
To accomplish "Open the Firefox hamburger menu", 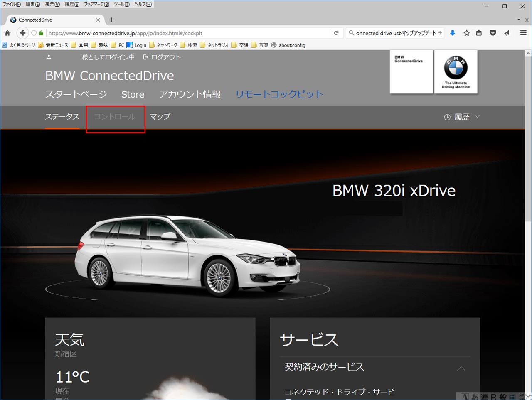I will click(523, 33).
